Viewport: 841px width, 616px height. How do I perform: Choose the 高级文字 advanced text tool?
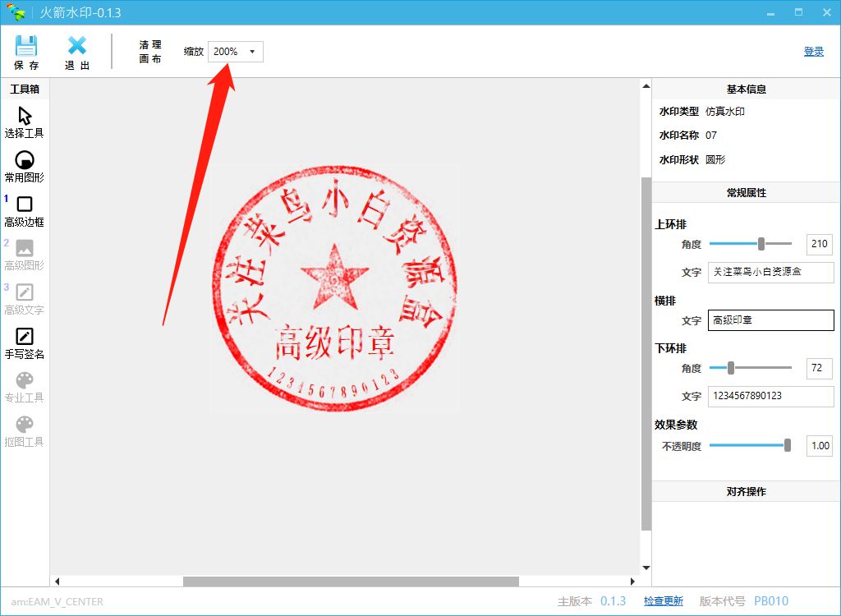pos(24,300)
